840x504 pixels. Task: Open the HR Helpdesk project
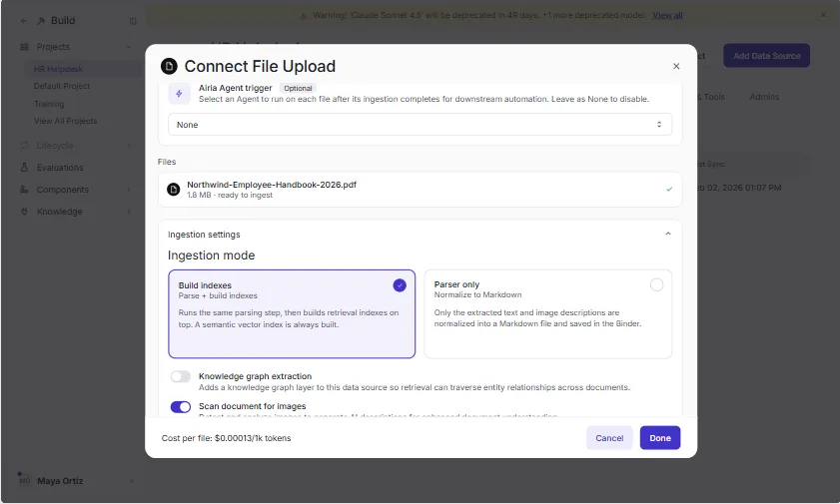coord(58,69)
